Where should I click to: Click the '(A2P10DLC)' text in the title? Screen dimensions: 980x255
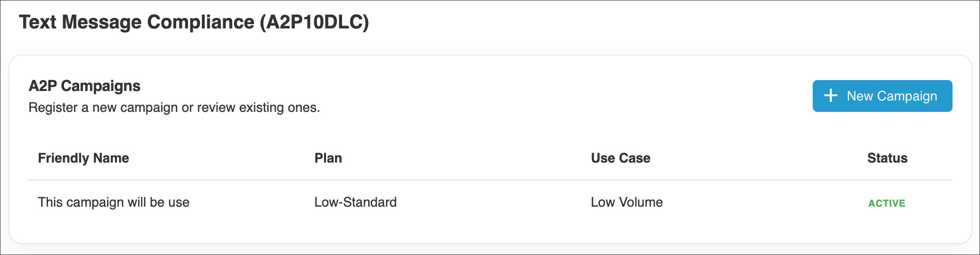(x=314, y=22)
